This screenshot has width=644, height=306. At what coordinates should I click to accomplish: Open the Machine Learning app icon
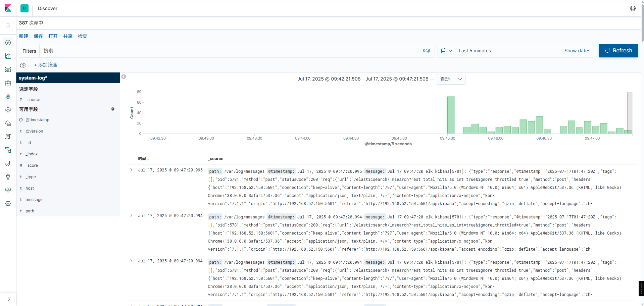(x=8, y=110)
